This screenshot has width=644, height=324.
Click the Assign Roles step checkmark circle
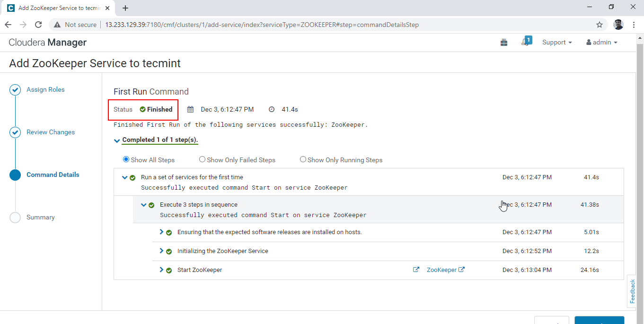[x=15, y=90]
